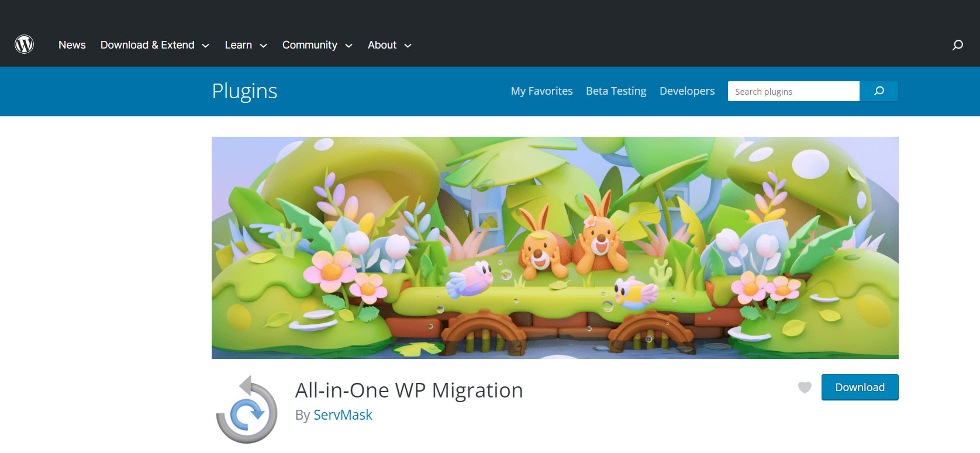Viewport: 980px width, 453px height.
Task: Focus the Search plugins input field
Action: click(x=793, y=91)
